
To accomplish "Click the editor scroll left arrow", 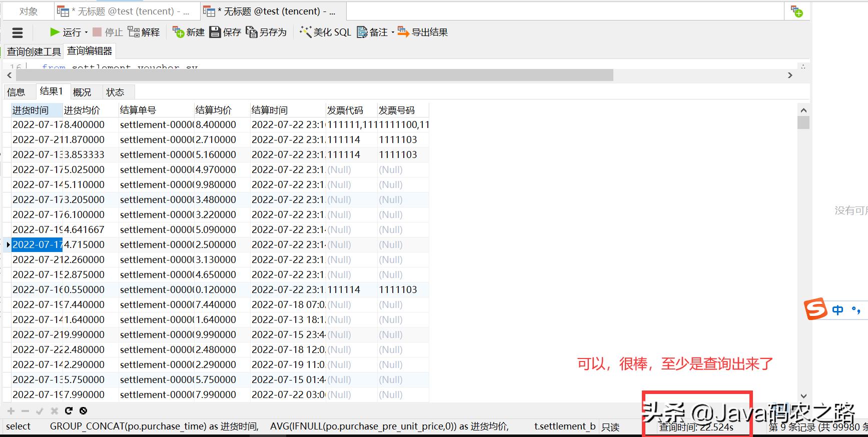I will pyautogui.click(x=9, y=75).
